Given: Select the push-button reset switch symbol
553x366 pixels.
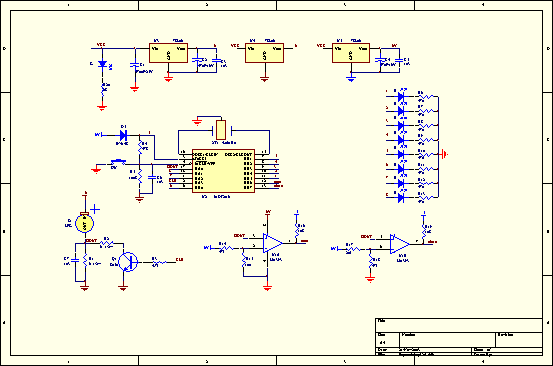Looking at the screenshot, I should coord(118,163).
